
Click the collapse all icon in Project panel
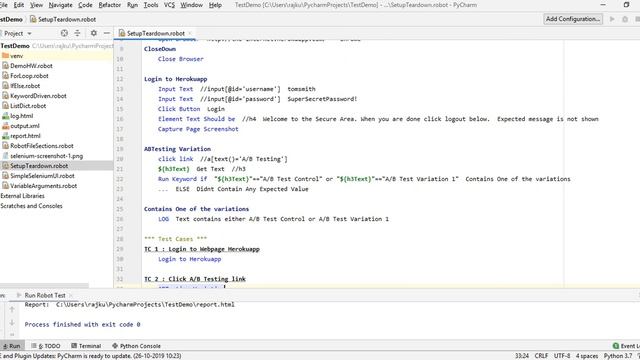77,33
